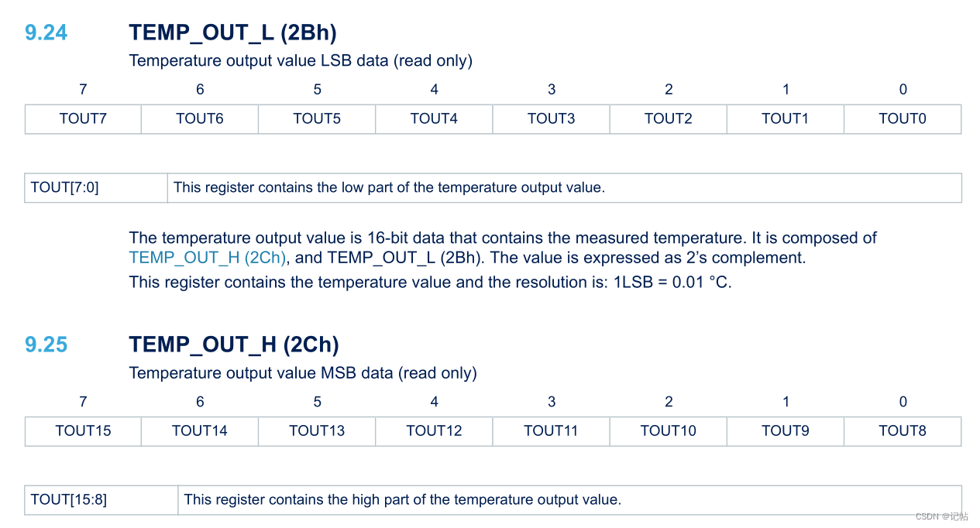Click the TEMP_OUT_L (2Bh) section heading
Image resolution: width=980 pixels, height=528 pixels.
click(232, 33)
